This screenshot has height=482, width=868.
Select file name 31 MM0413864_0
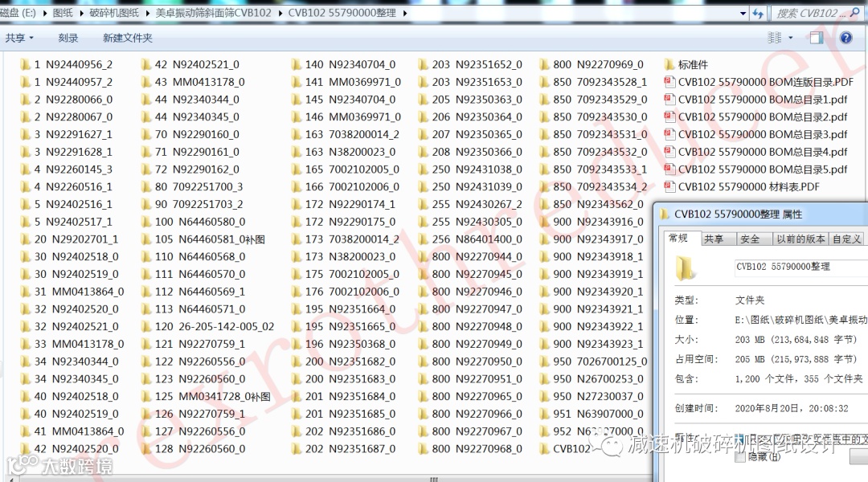pos(79,292)
